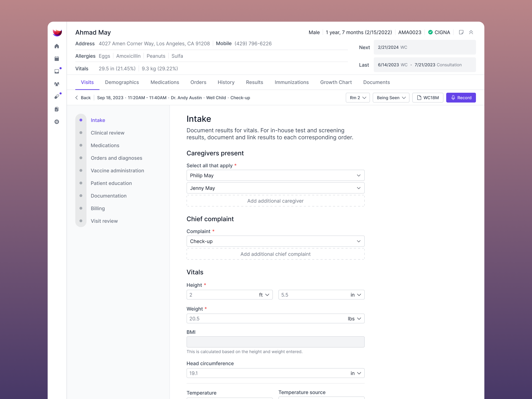Open the Being Seen status dropdown
532x399 pixels.
[x=391, y=98]
